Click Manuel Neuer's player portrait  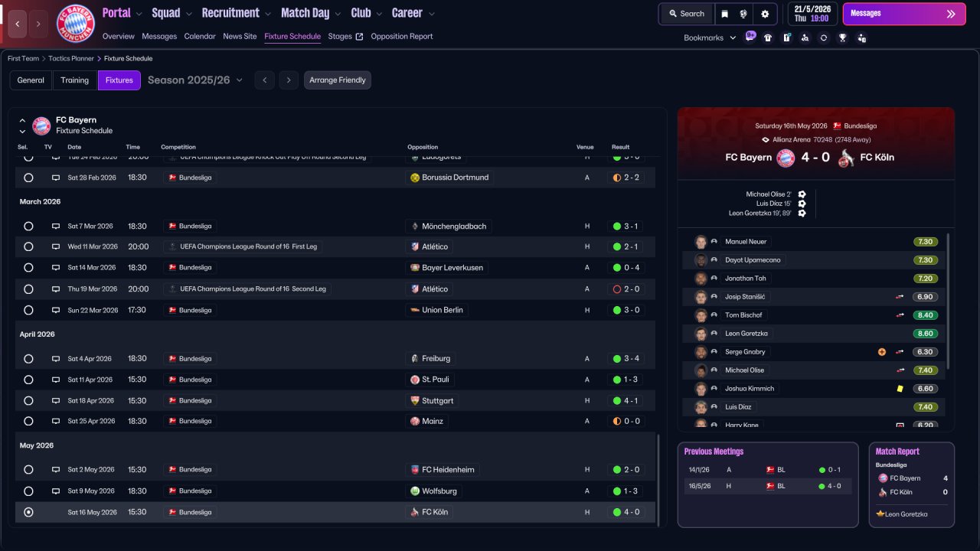(701, 242)
